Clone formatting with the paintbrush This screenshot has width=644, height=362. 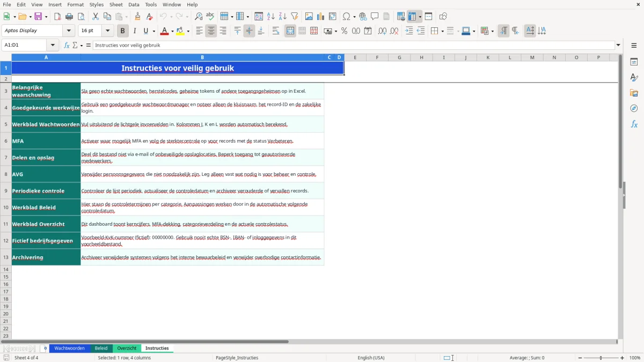coord(138,17)
